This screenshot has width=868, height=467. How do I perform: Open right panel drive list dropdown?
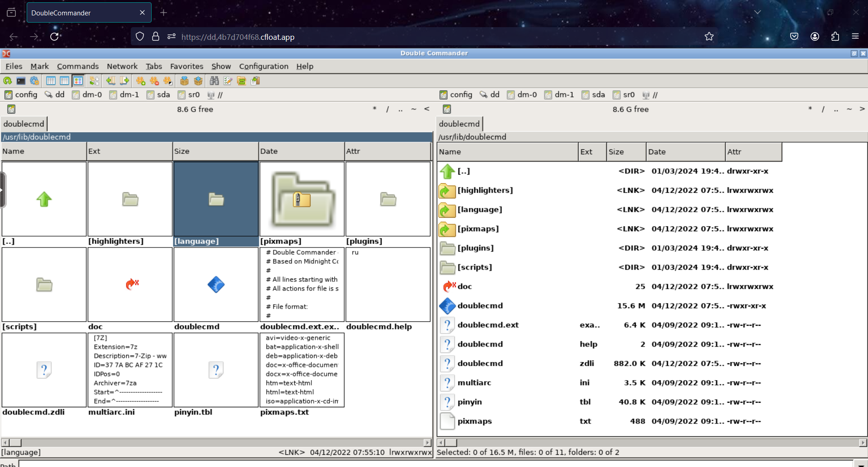447,109
